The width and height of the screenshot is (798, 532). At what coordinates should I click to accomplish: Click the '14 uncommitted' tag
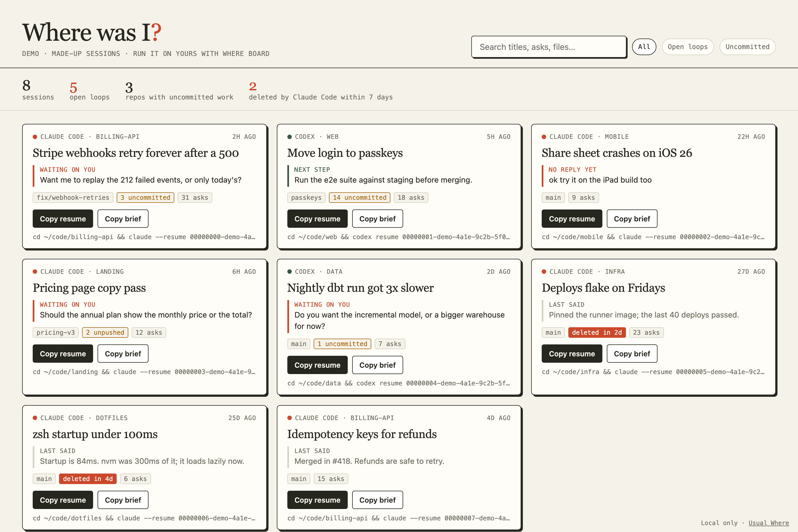tap(359, 198)
